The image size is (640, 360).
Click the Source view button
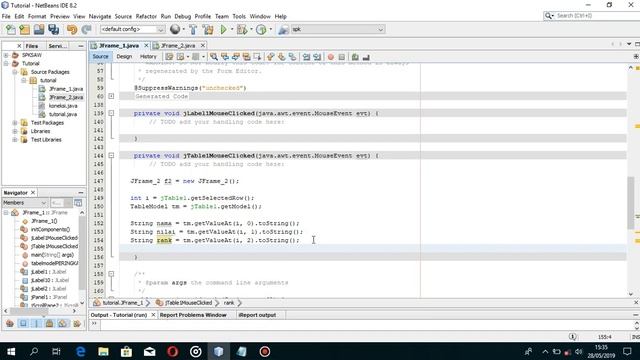click(x=100, y=57)
